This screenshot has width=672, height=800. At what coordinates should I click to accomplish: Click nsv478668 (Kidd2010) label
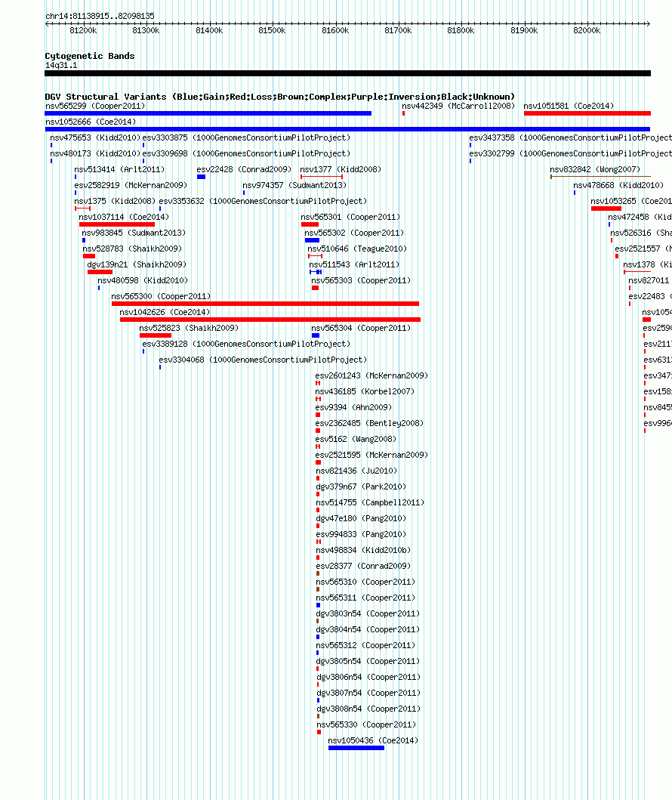(618, 185)
